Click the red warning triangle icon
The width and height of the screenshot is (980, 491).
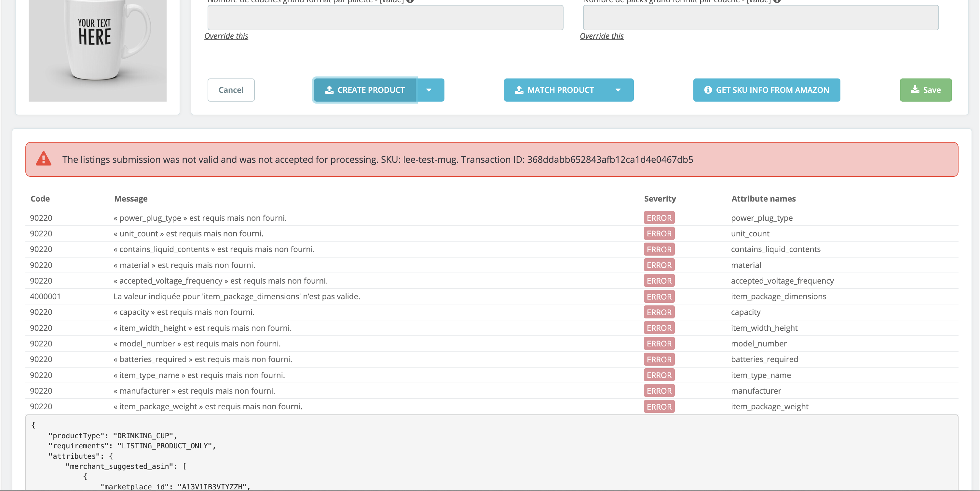click(43, 159)
